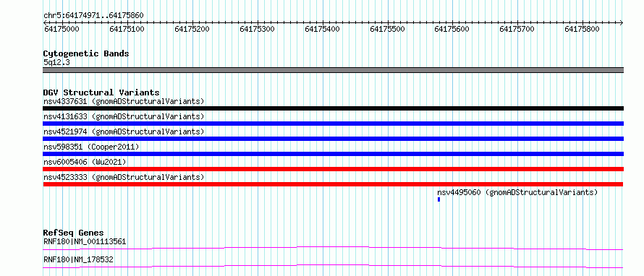Image resolution: width=644 pixels, height=276 pixels.
Task: Click ruler position 64175500
Action: pos(388,29)
